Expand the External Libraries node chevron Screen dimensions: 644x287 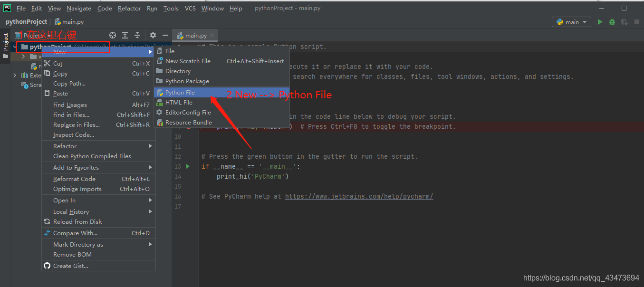pos(15,75)
